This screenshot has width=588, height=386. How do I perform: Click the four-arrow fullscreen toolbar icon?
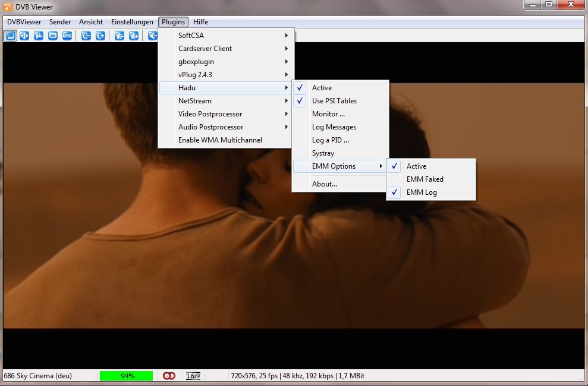pyautogui.click(x=24, y=36)
